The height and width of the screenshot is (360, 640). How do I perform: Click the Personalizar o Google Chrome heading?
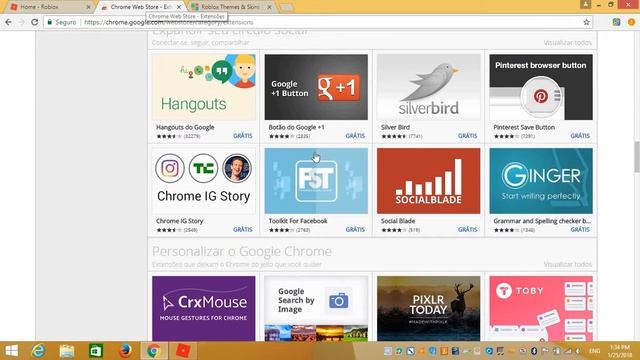click(242, 251)
